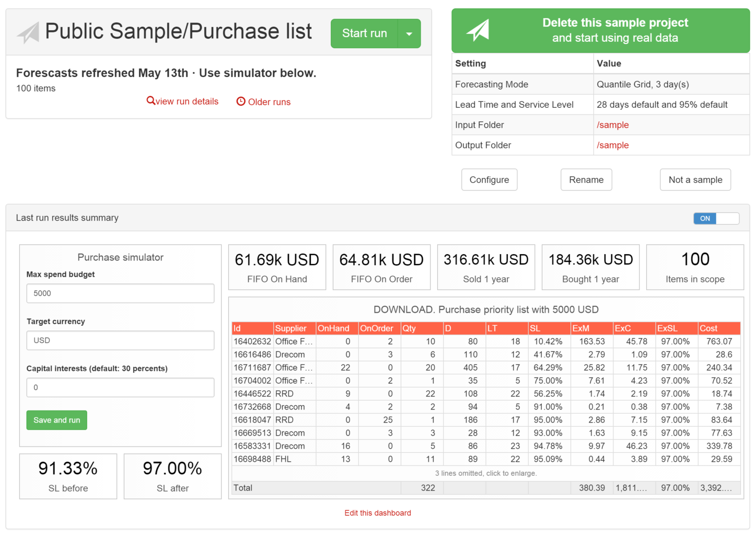Click Delete this sample project banner
Image resolution: width=756 pixels, height=536 pixels.
tap(601, 30)
